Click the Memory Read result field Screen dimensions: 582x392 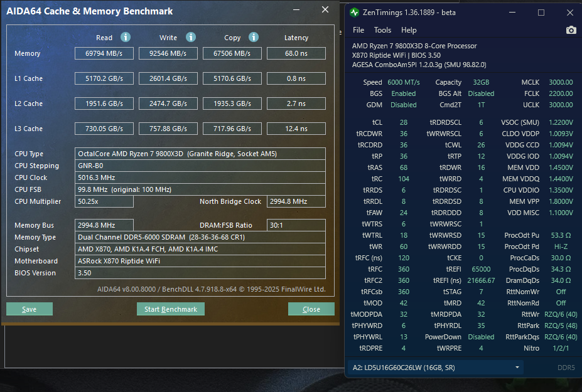coord(104,54)
